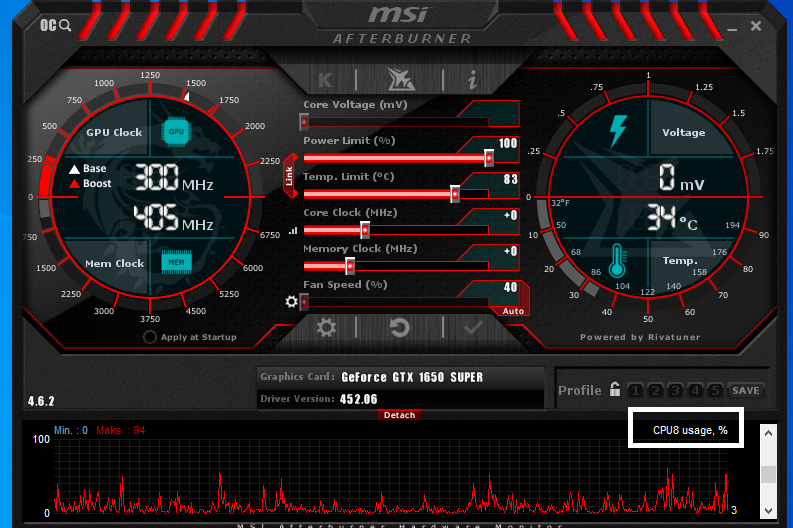793x528 pixels.
Task: Click the Maks. : 94 graph value
Action: point(120,430)
